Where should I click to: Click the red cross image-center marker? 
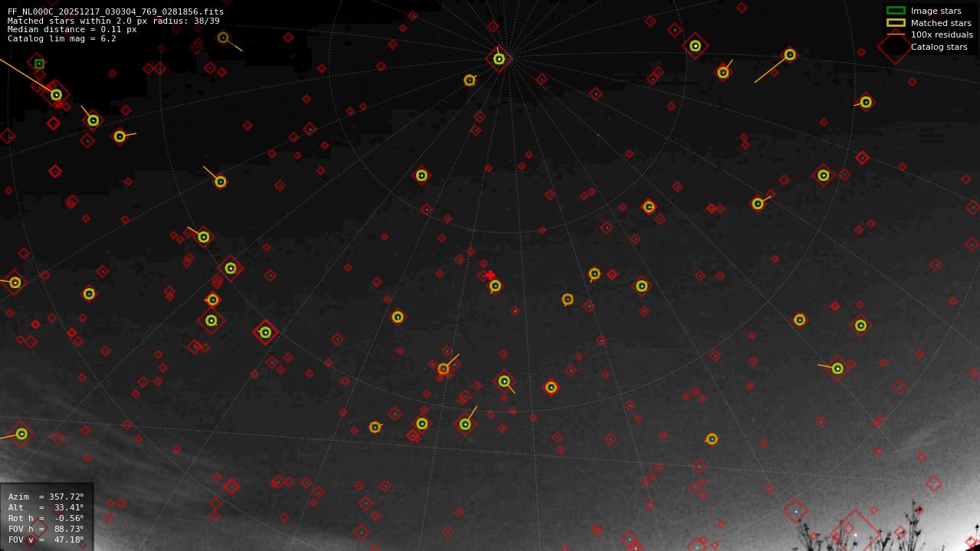(x=490, y=275)
